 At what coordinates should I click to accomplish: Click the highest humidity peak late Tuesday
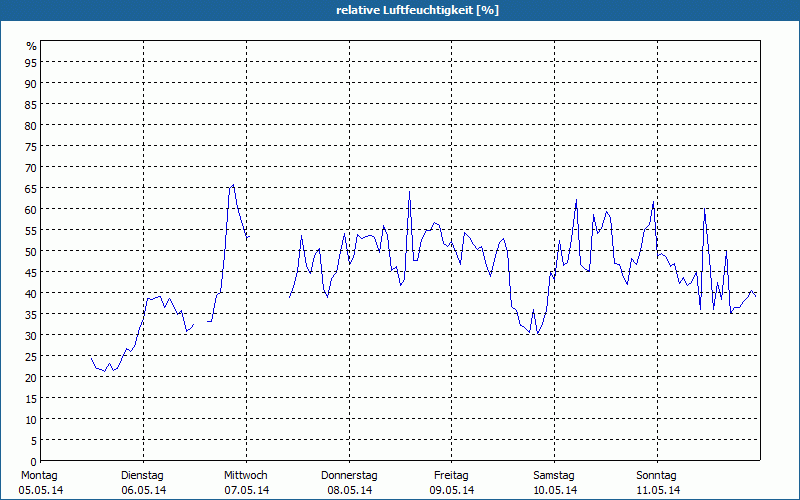233,184
